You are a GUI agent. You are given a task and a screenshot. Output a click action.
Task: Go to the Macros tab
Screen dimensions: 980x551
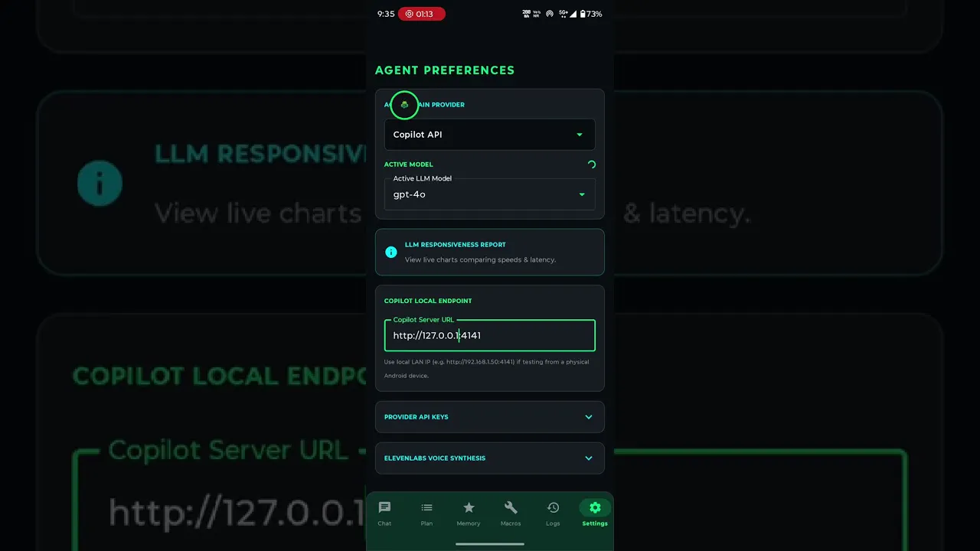click(x=511, y=514)
